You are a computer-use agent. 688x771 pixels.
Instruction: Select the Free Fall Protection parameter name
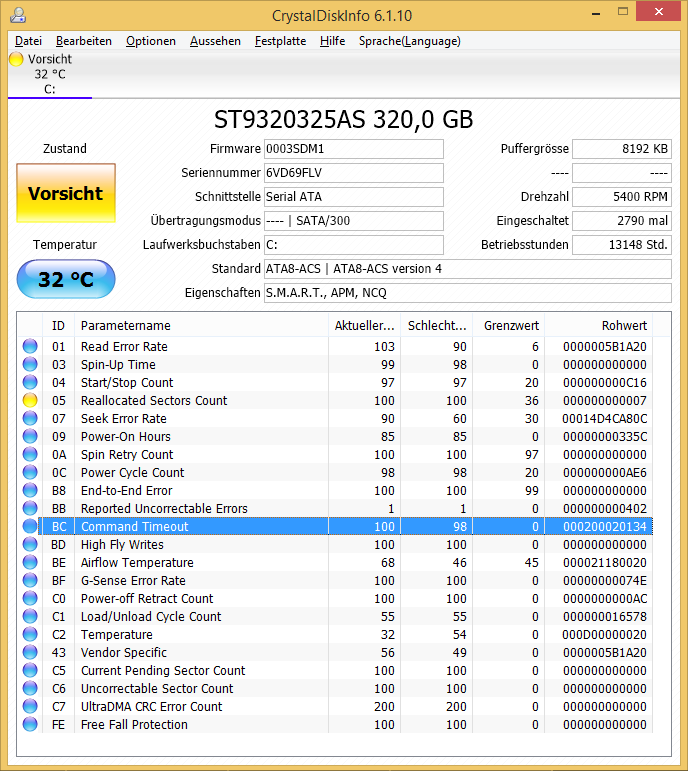tap(134, 724)
